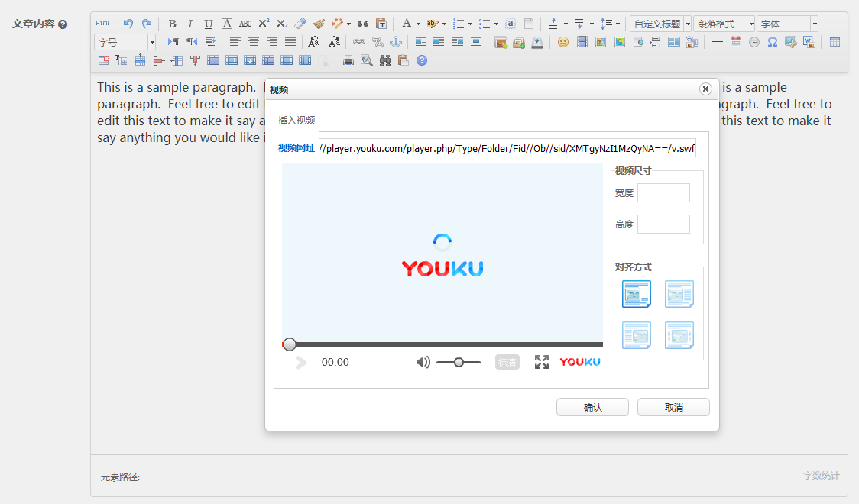
Task: Choose second video alignment option
Action: 679,294
